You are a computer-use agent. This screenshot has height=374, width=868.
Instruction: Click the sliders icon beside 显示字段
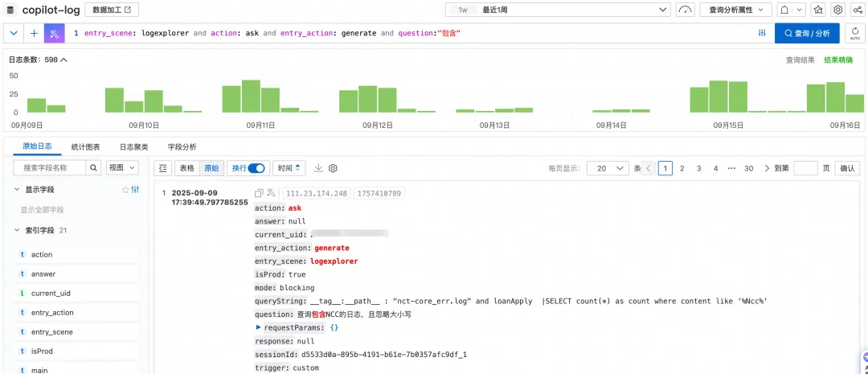[134, 190]
